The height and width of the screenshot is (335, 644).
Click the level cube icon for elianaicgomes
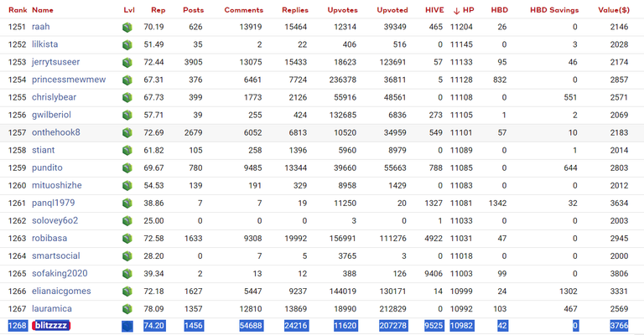point(127,292)
